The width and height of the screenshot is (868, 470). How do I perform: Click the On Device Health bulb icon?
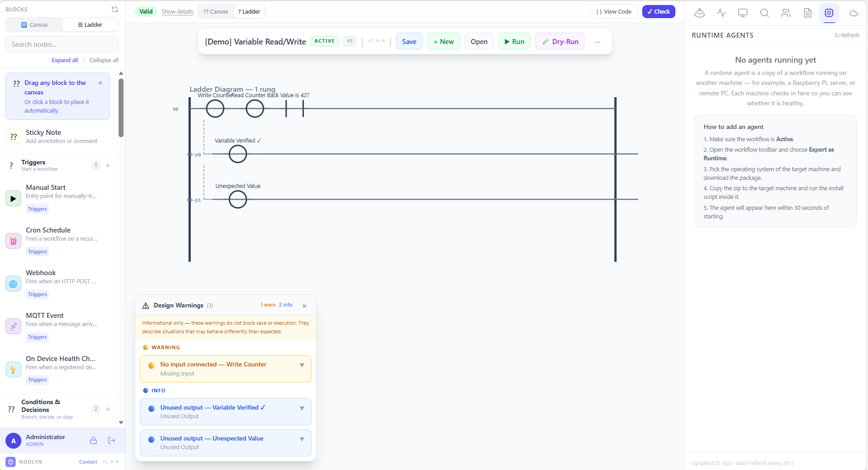point(13,369)
